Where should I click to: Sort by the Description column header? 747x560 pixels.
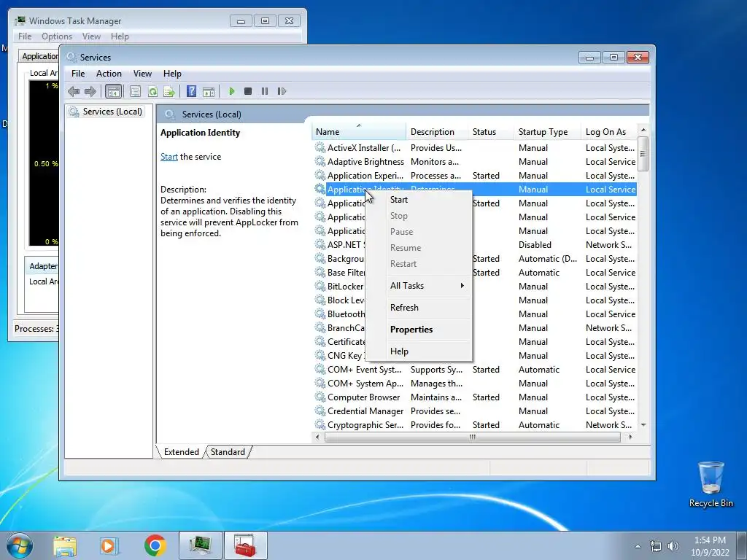tap(436, 132)
